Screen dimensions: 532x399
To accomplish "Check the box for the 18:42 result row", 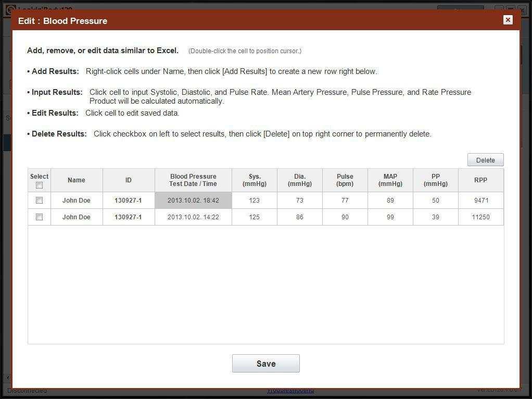I will point(40,201).
